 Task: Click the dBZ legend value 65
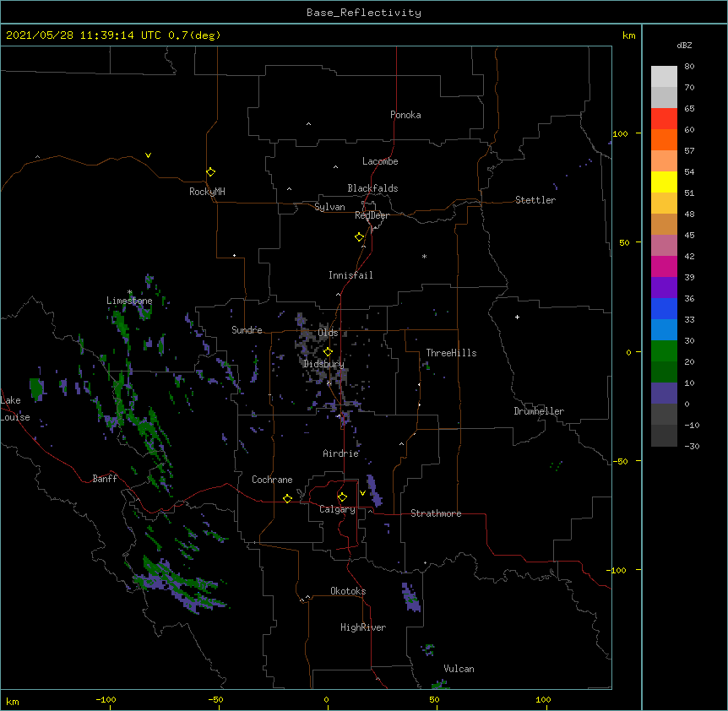(689, 109)
